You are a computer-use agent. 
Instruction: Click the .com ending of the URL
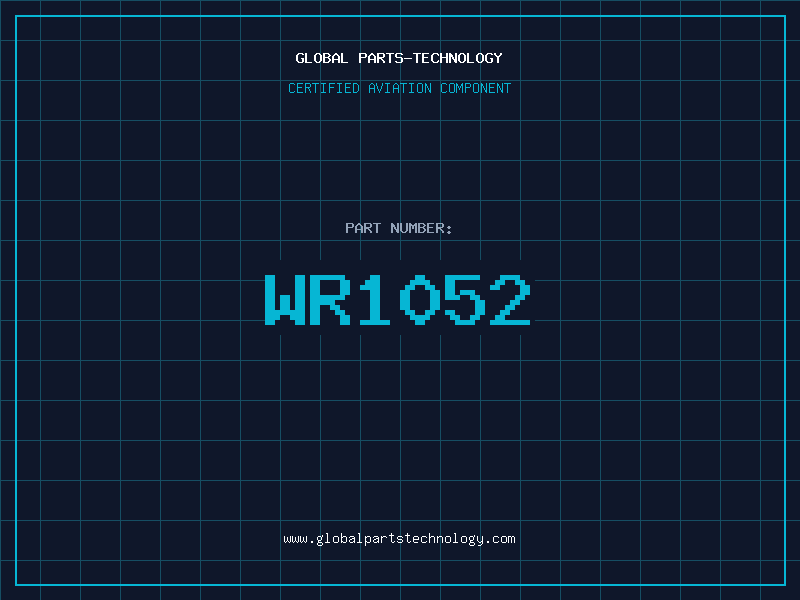click(x=500, y=538)
